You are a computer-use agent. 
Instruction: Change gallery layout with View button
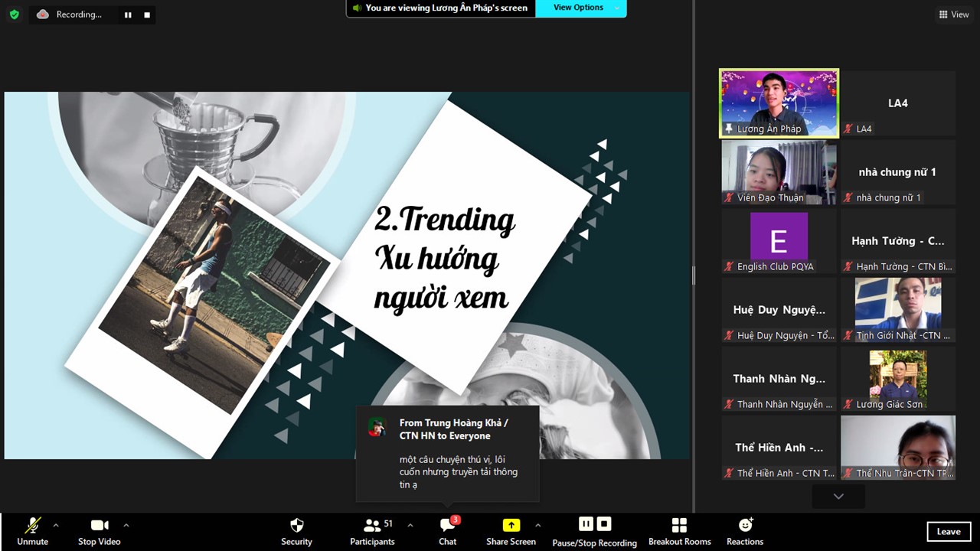954,15
